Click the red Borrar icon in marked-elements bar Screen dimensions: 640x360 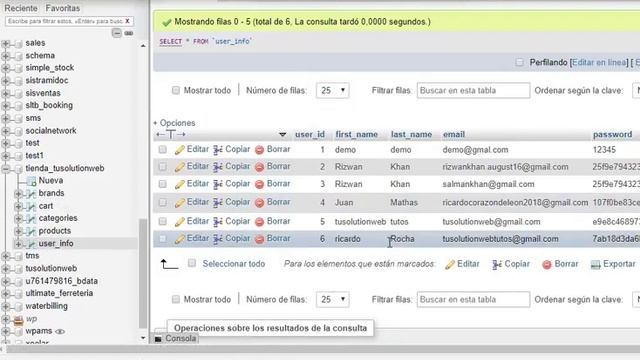[547, 265]
